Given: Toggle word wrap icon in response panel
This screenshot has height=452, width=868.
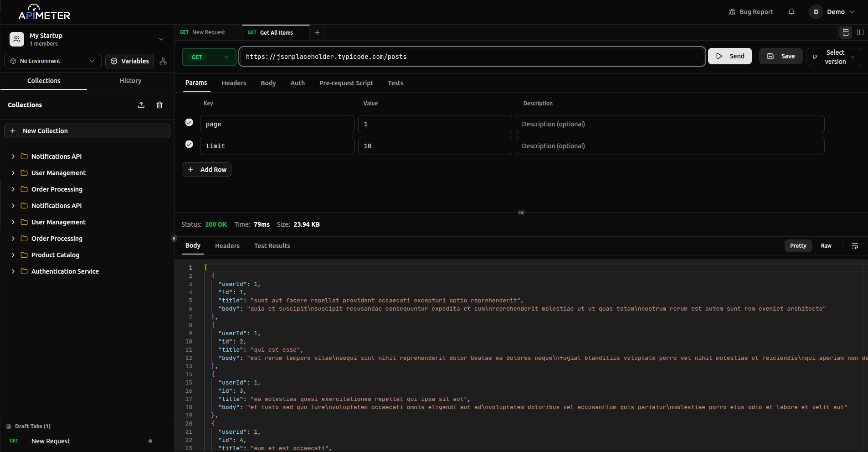Looking at the screenshot, I should click(x=855, y=246).
